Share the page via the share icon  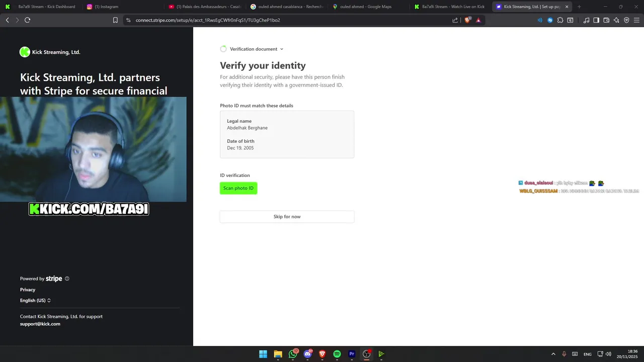[455, 20]
